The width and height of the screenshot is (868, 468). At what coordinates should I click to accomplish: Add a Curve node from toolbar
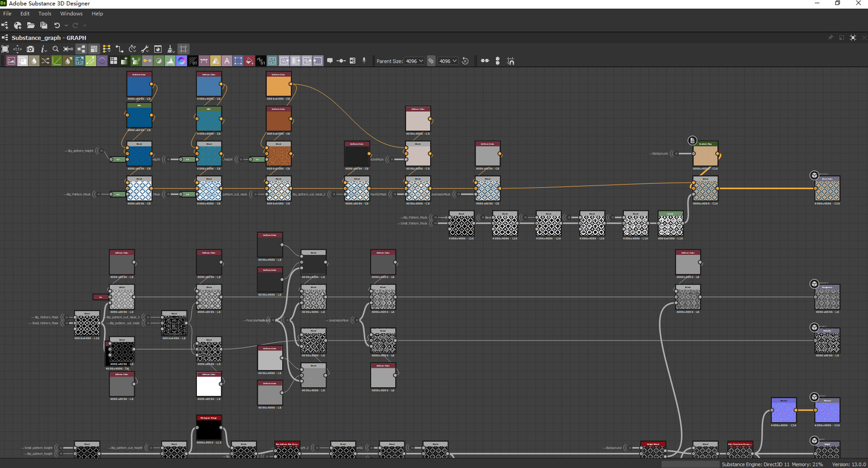point(56,61)
